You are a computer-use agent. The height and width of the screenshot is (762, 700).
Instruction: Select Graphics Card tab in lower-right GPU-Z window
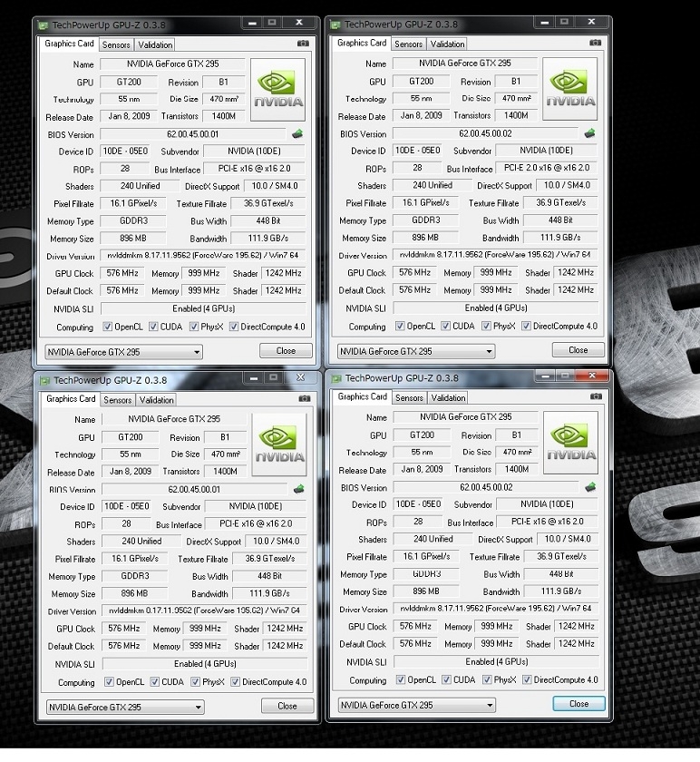[x=363, y=396]
